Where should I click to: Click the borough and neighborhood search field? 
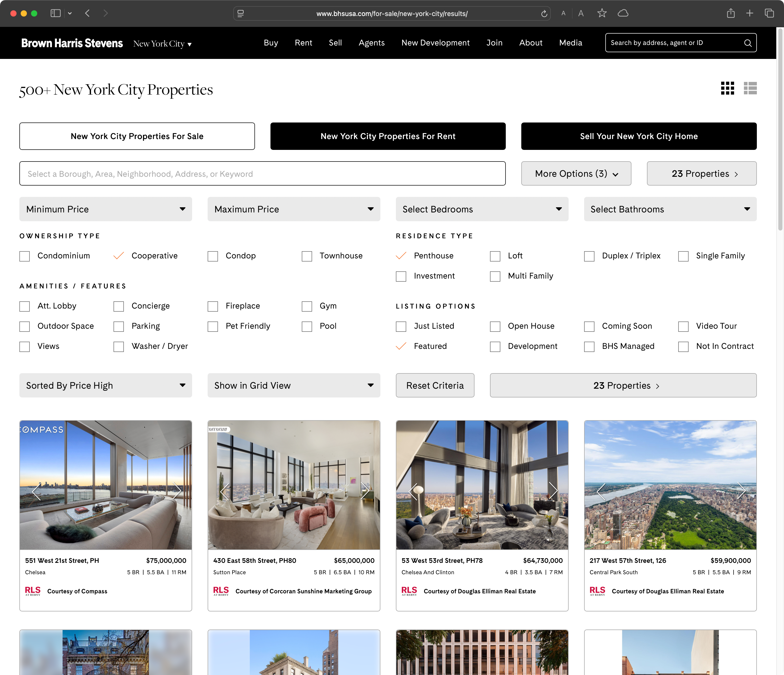coord(263,174)
